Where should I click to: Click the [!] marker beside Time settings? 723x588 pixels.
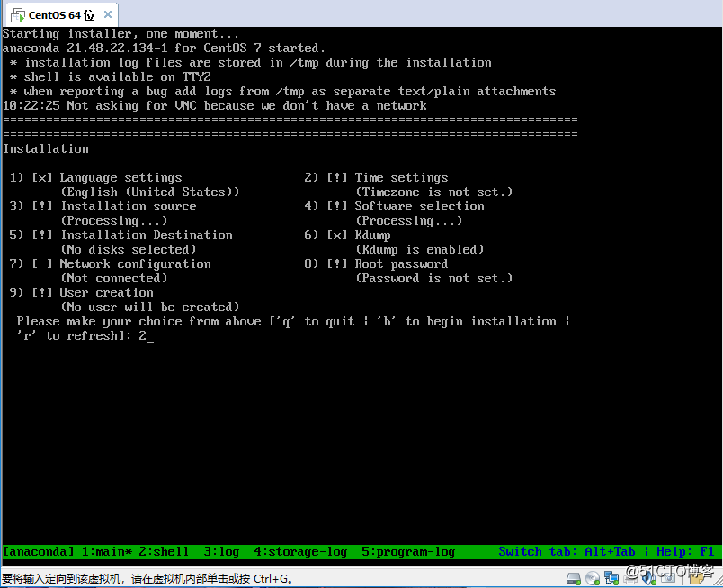click(337, 177)
